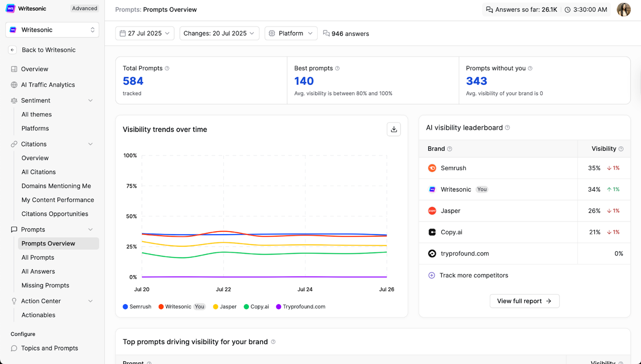Open the user profile avatar
The image size is (641, 364).
tap(623, 10)
